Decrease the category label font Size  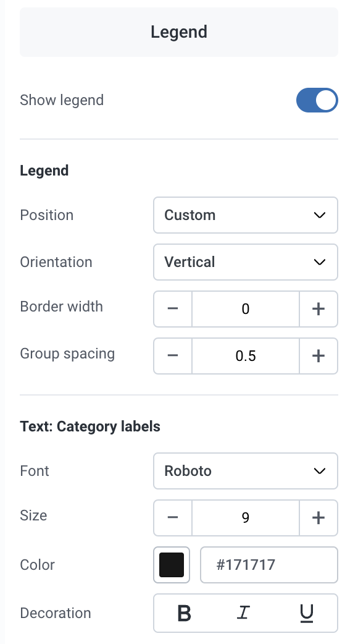tap(173, 517)
